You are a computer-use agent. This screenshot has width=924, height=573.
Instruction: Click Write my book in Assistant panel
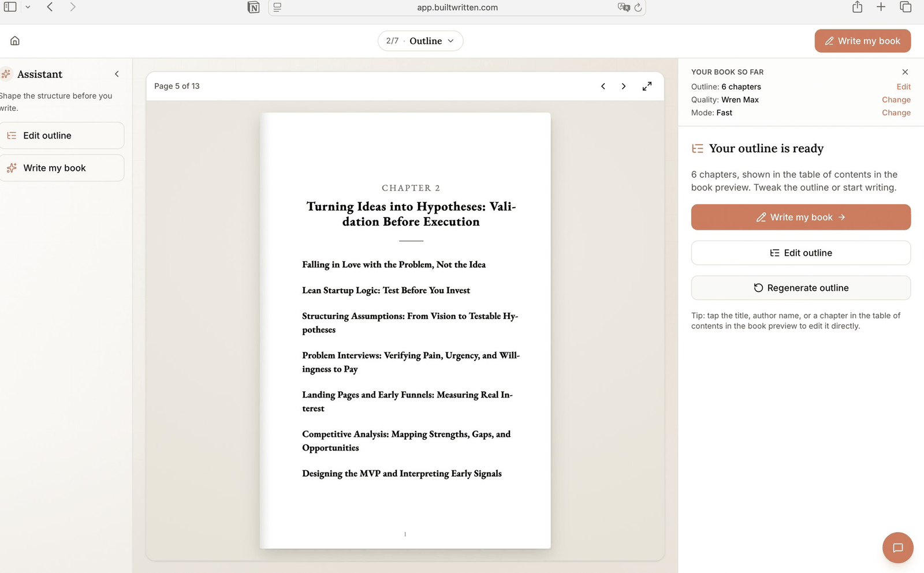(62, 168)
